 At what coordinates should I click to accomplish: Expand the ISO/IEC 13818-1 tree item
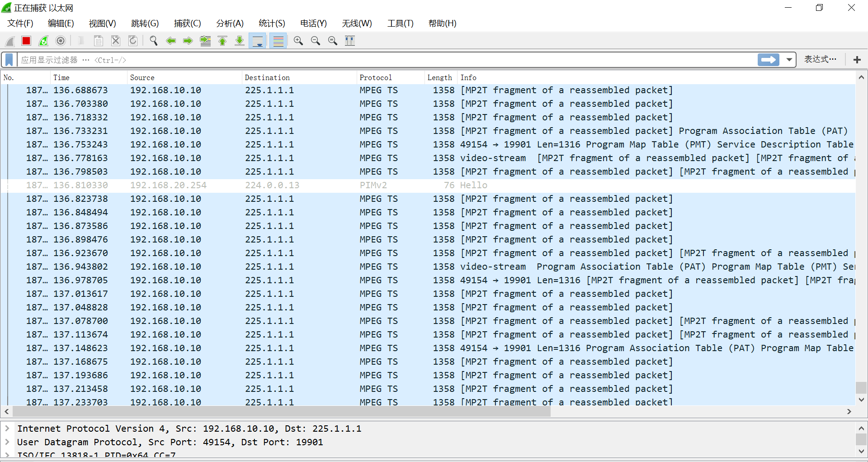(7, 455)
